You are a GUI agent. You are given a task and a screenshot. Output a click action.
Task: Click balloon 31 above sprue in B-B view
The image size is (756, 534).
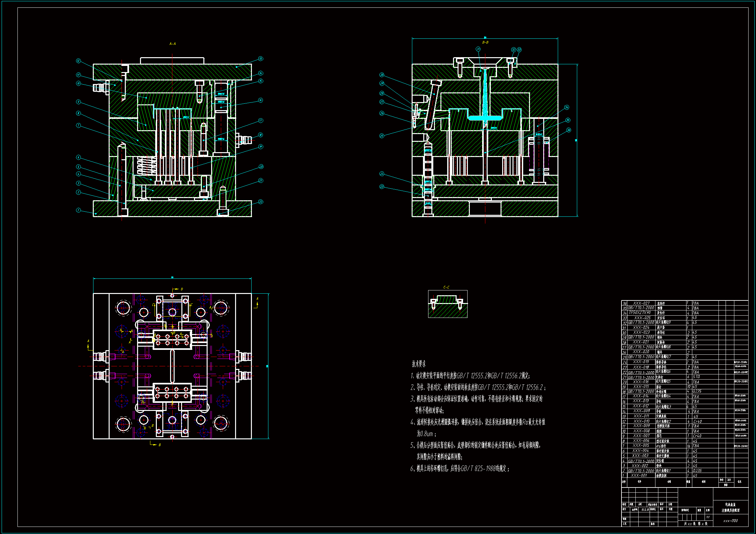[478, 49]
